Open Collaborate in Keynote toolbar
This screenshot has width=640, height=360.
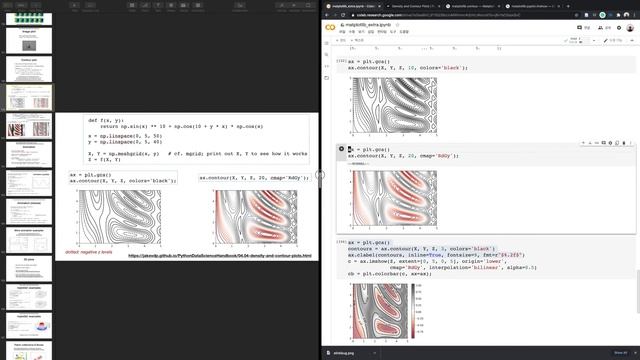(240, 6)
